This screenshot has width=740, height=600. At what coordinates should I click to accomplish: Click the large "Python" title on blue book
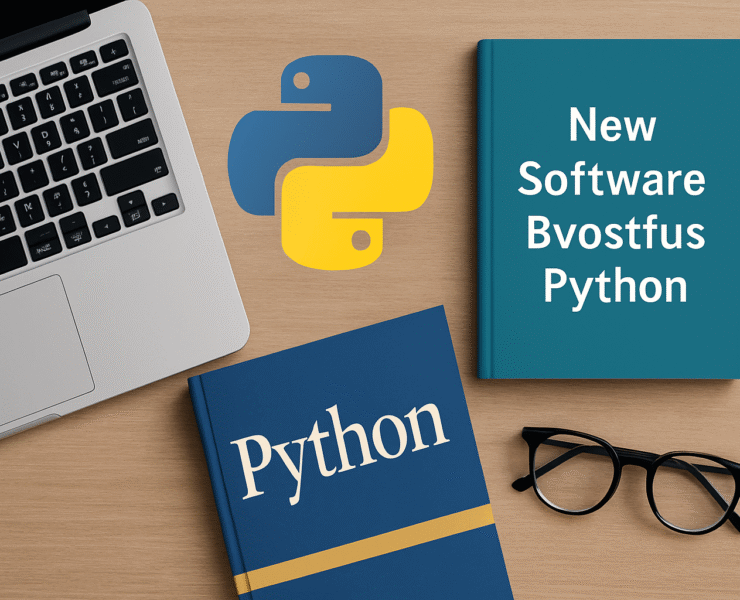coord(339,452)
